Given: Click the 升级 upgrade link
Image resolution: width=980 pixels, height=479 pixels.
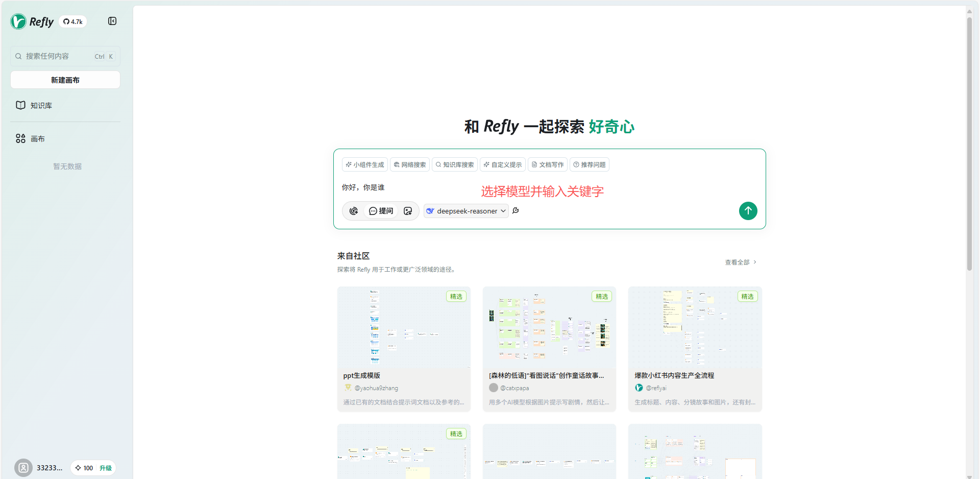Looking at the screenshot, I should coord(106,468).
